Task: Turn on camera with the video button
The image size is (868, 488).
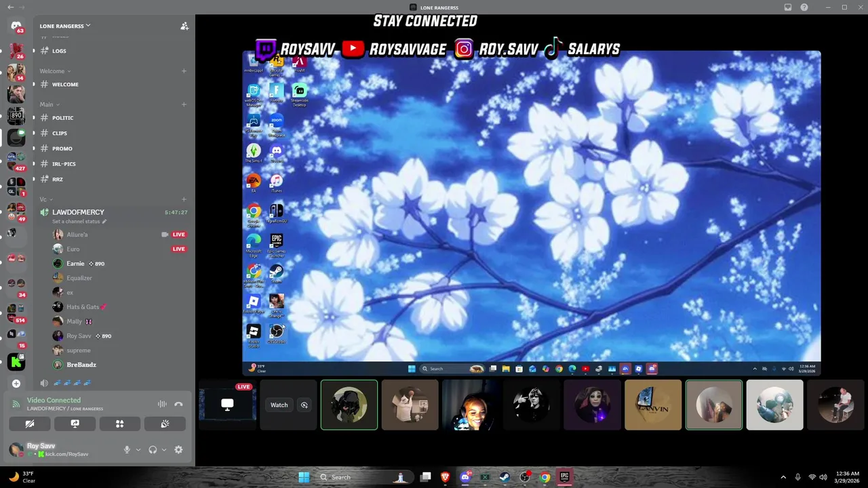Action: (30, 424)
